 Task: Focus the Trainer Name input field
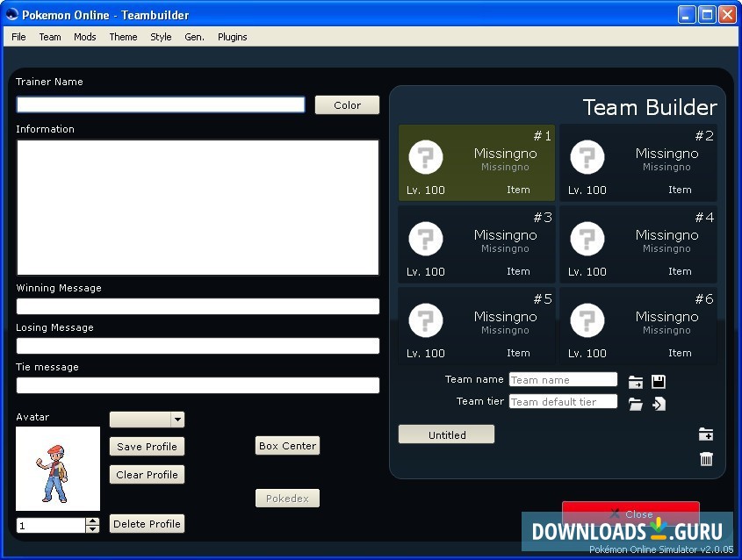(161, 104)
